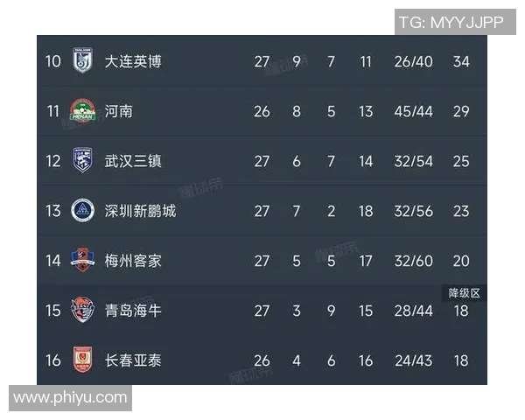Viewport: 525px width, 420px height.
Task: Select the 深圳新鹏城 team name
Action: [140, 211]
